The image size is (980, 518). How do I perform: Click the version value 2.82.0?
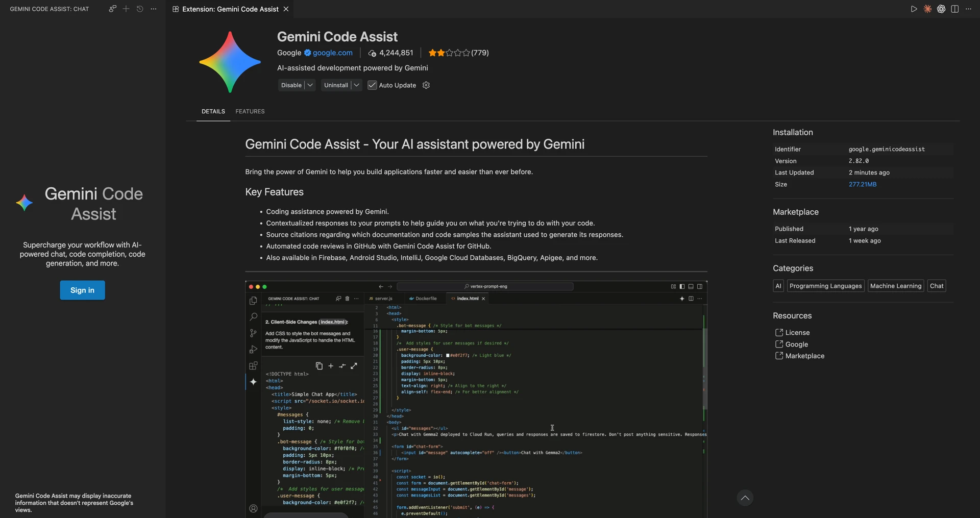[859, 161]
